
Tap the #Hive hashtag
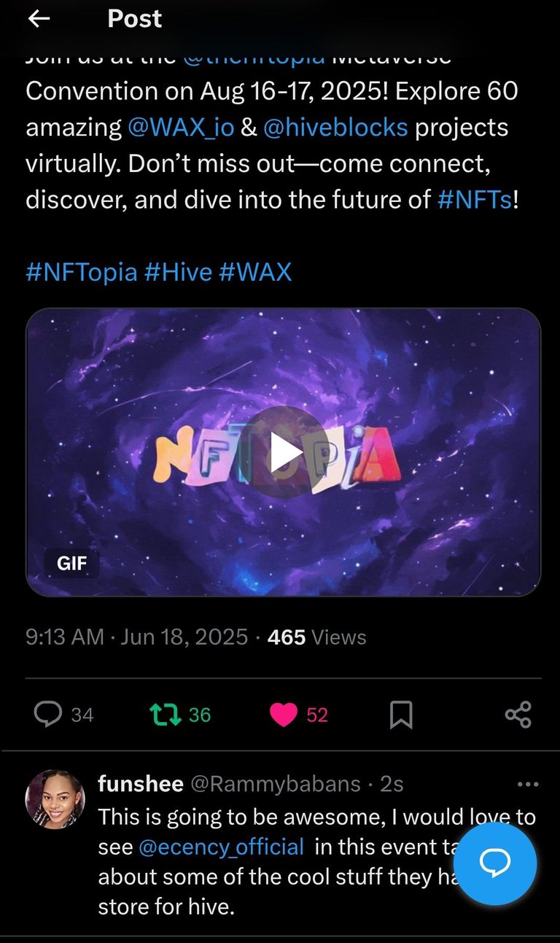(178, 273)
